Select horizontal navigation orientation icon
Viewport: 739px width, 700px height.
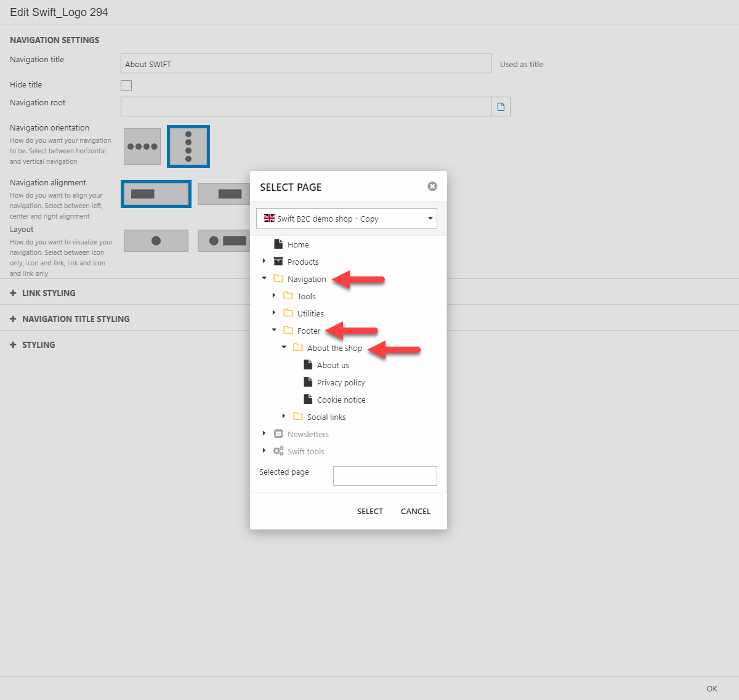point(142,147)
